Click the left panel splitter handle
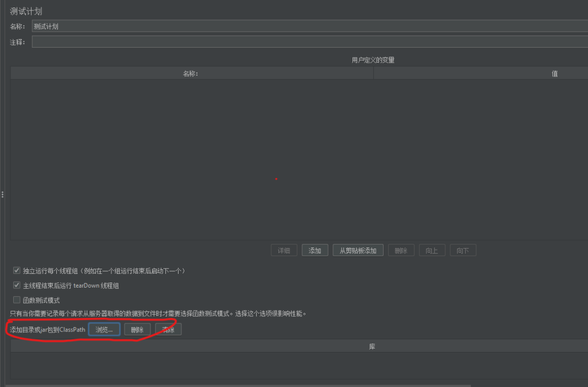588x387 pixels. pyautogui.click(x=2, y=195)
